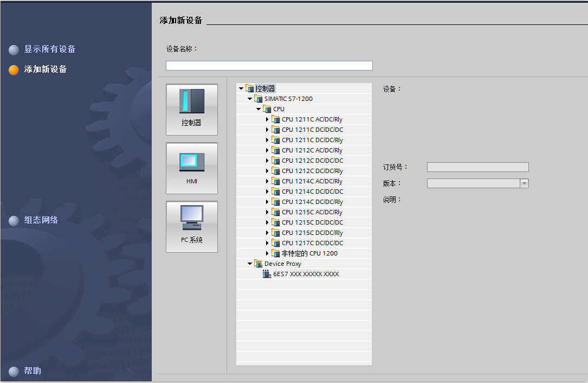Expand CPU 1211C AC/DC/Rly

click(x=267, y=119)
